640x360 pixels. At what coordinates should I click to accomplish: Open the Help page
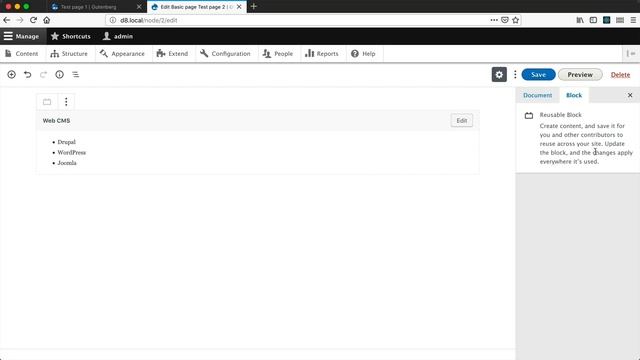pyautogui.click(x=363, y=53)
